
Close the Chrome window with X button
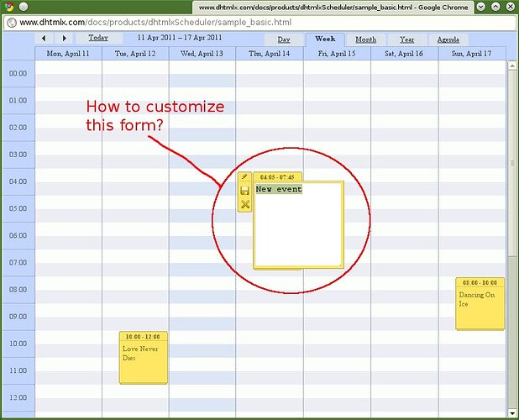point(510,7)
